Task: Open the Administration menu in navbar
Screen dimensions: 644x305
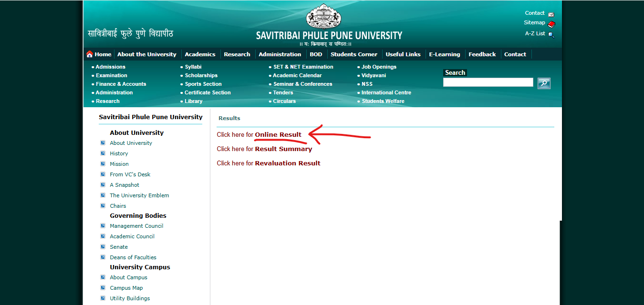Action: pos(280,54)
